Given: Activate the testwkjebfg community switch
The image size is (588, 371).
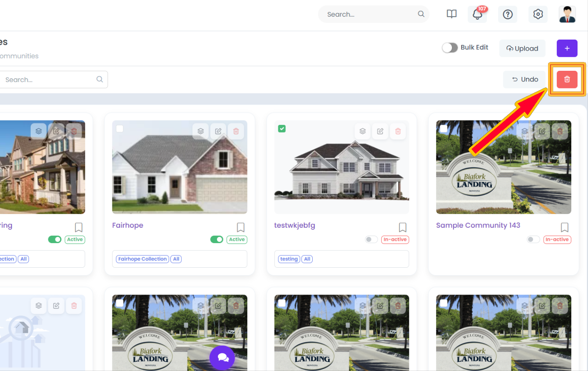Looking at the screenshot, I should click(x=372, y=240).
